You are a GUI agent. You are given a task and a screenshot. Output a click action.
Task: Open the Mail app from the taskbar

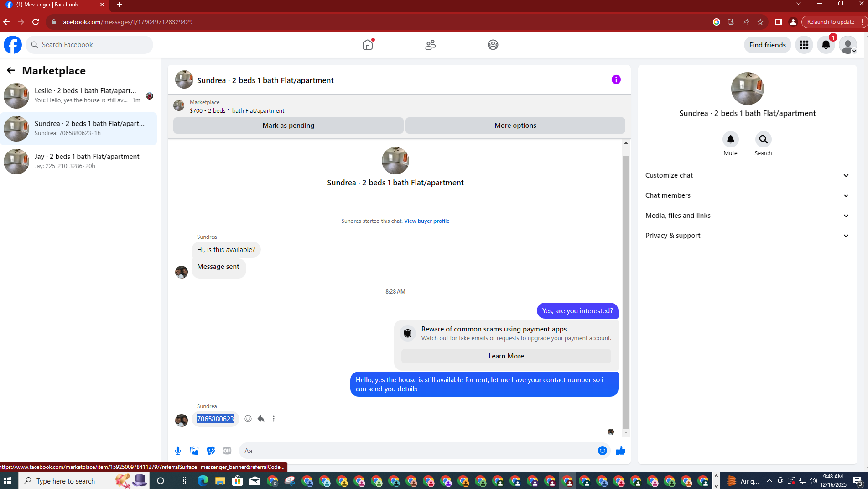tap(255, 481)
